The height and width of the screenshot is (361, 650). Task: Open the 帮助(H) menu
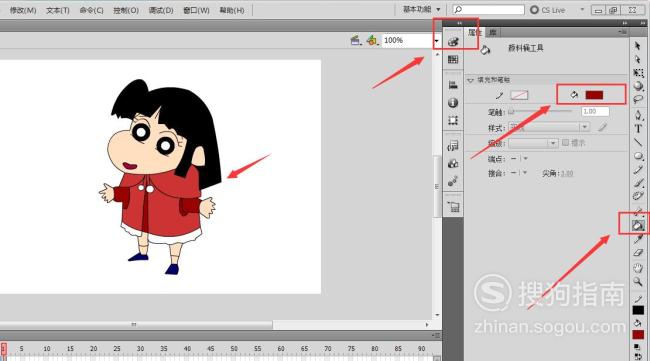click(232, 10)
